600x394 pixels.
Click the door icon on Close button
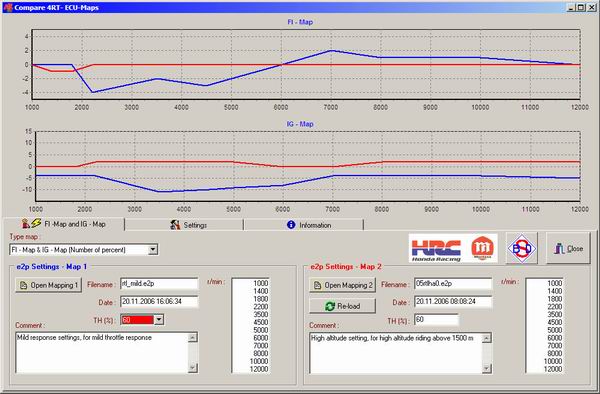pyautogui.click(x=559, y=249)
